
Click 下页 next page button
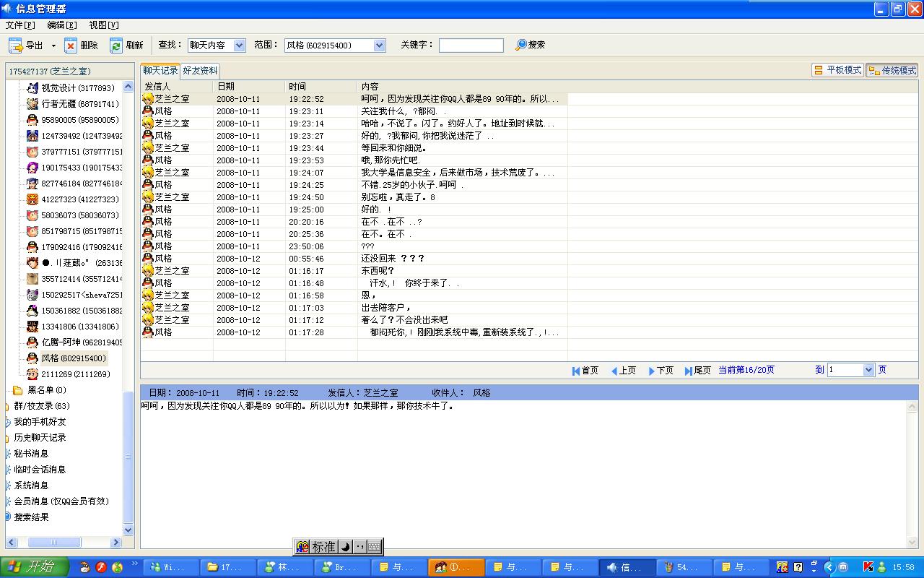tap(661, 371)
